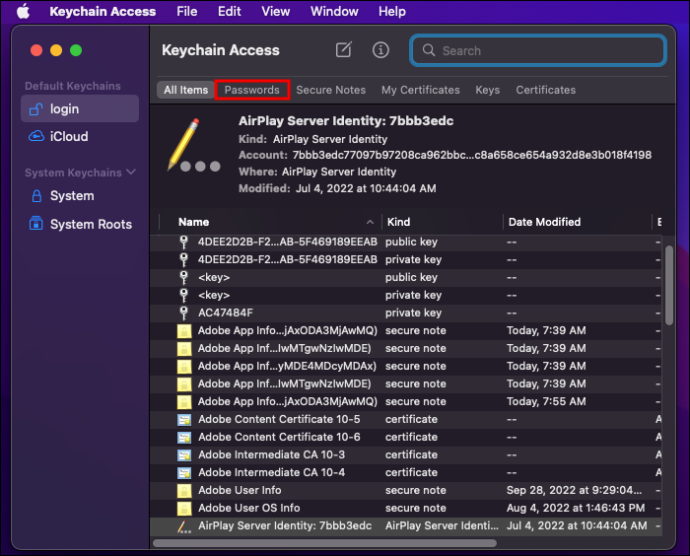Sort by the Kind column header
Viewport: 690px width, 556px height.
click(x=398, y=222)
